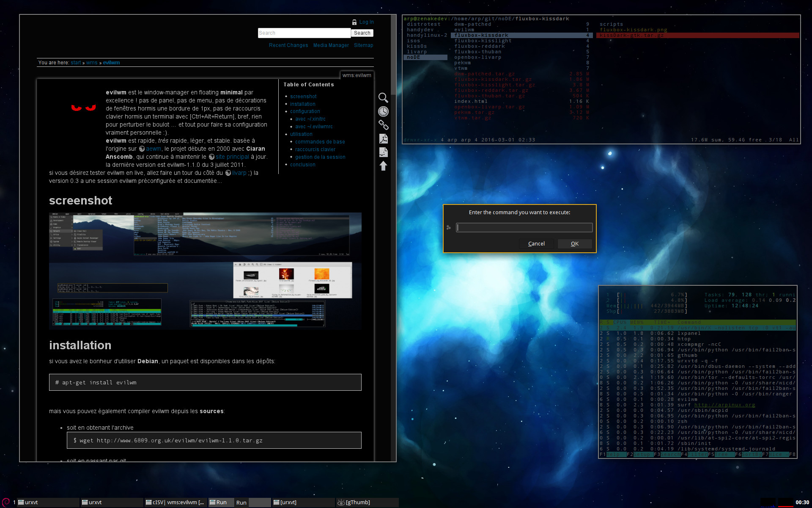
Task: Open backlinks using the chain link icon
Action: click(383, 125)
